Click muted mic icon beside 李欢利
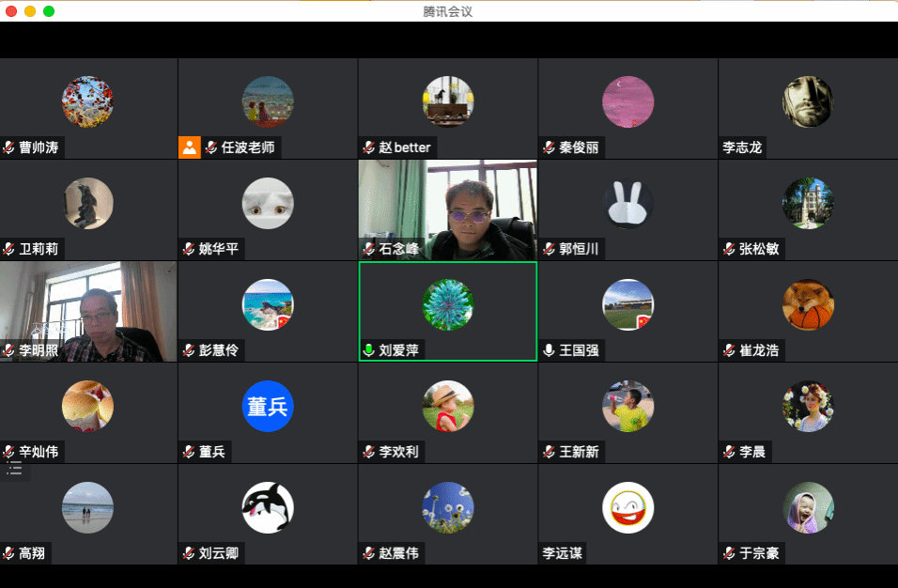Viewport: 898px width, 588px height. pos(369,452)
